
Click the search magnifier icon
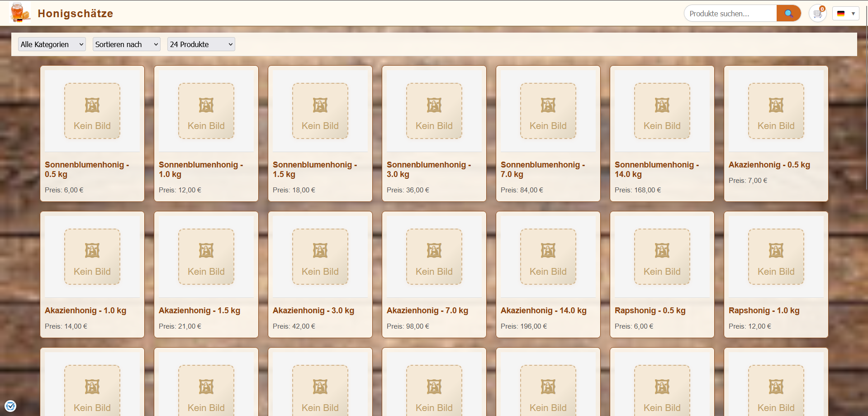tap(788, 13)
